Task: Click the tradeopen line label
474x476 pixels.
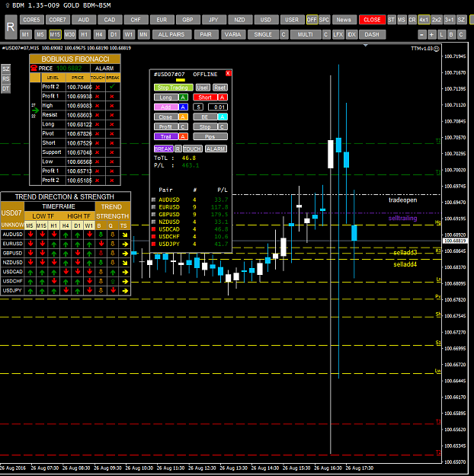Action: click(x=402, y=200)
